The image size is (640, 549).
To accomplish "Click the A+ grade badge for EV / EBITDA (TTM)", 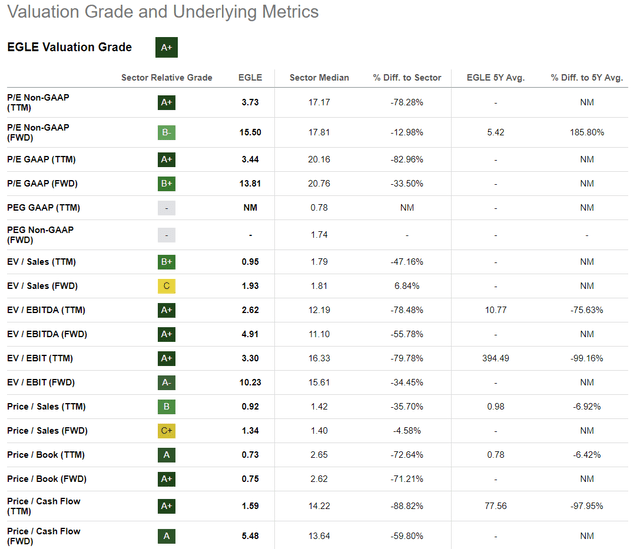I will [166, 310].
